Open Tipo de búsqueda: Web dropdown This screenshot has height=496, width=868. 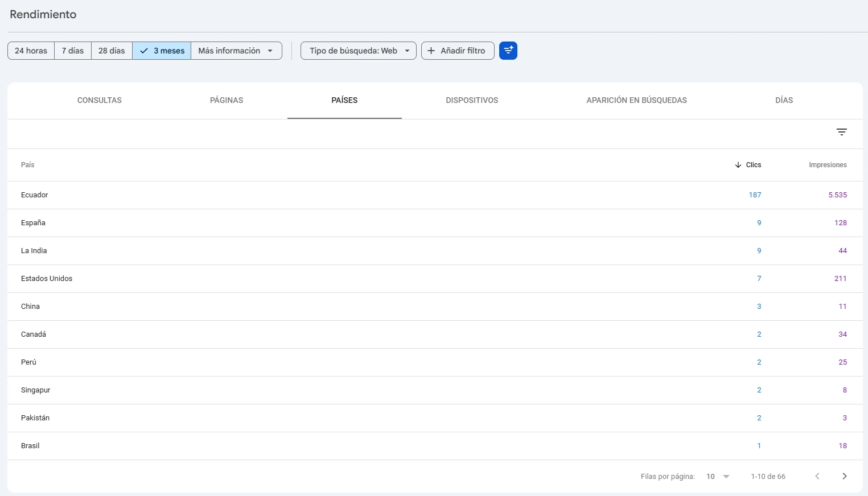359,51
